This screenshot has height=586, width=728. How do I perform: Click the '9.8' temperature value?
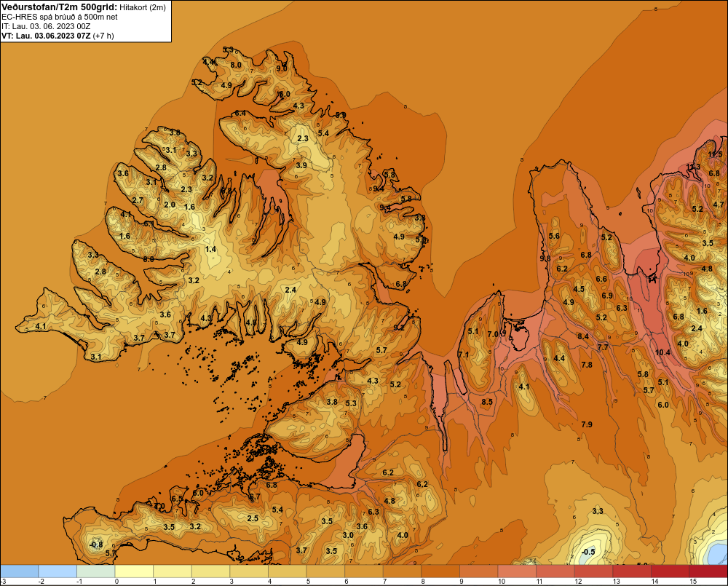(545, 258)
